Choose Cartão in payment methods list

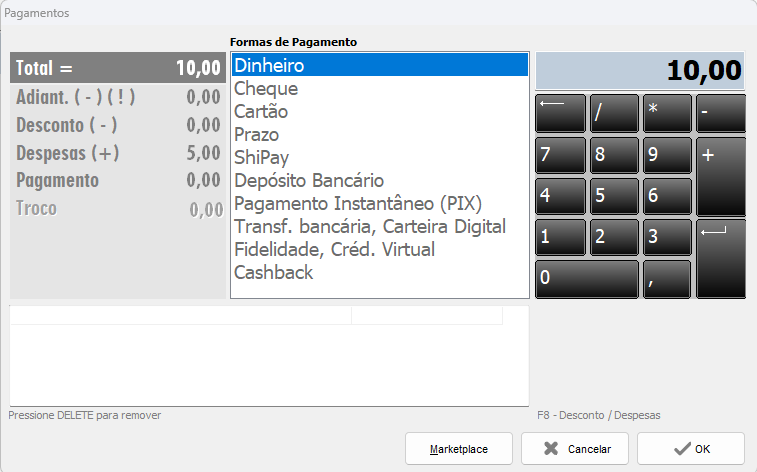click(263, 112)
